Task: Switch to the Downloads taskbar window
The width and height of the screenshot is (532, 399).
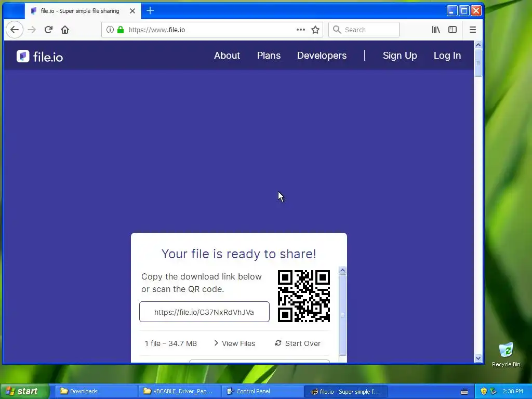Action: click(x=96, y=391)
